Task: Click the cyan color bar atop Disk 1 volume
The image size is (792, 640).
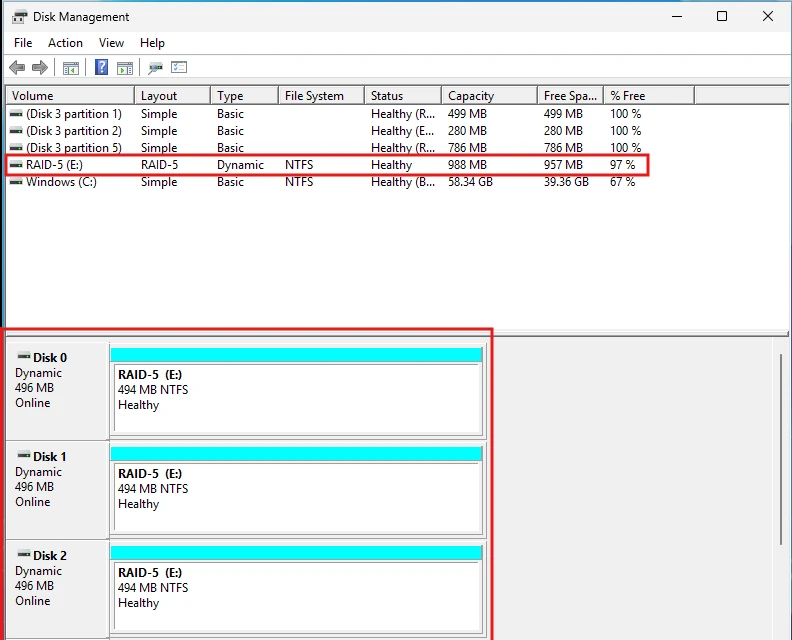Action: point(296,454)
